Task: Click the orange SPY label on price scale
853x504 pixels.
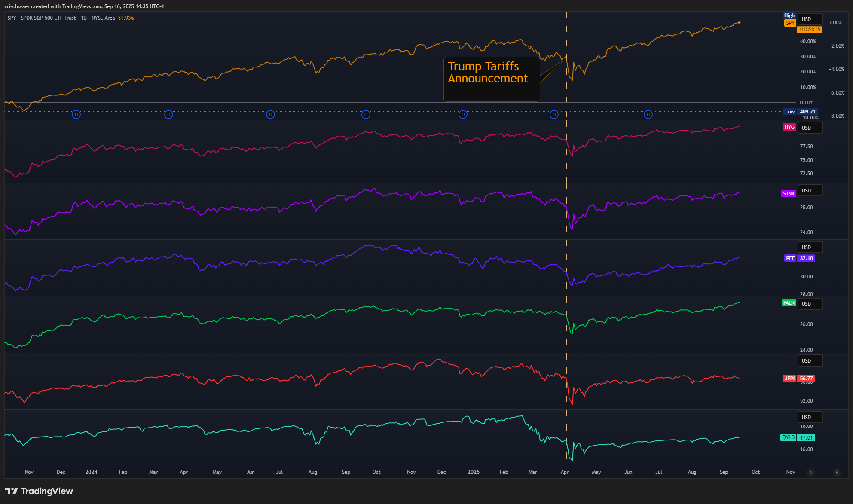Action: point(790,23)
